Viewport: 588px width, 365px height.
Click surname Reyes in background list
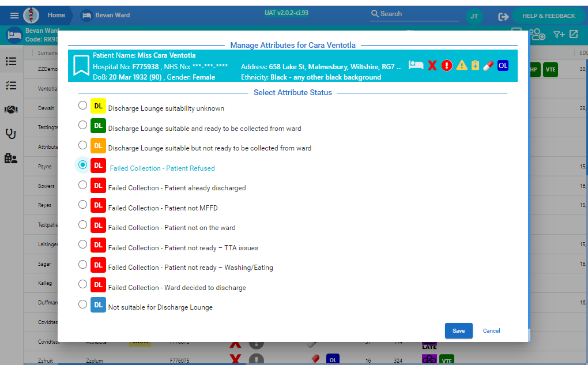coord(44,205)
